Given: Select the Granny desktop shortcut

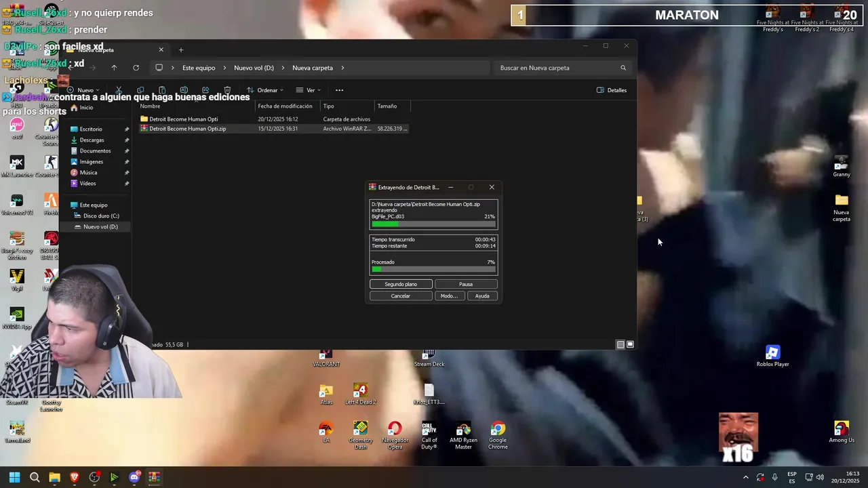Looking at the screenshot, I should [x=842, y=167].
